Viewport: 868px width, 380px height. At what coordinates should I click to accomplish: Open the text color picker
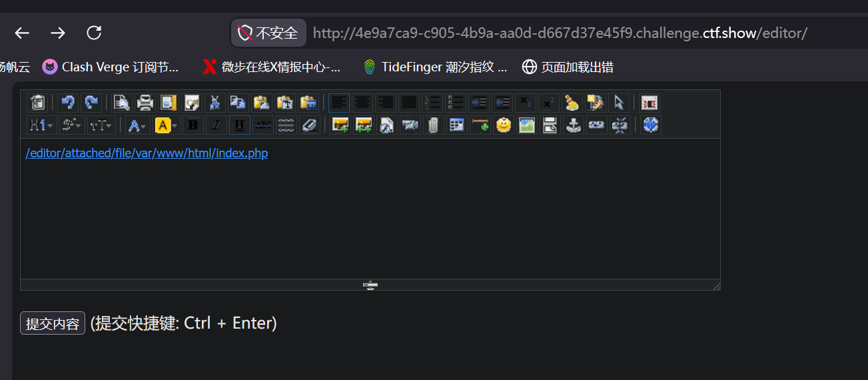138,125
